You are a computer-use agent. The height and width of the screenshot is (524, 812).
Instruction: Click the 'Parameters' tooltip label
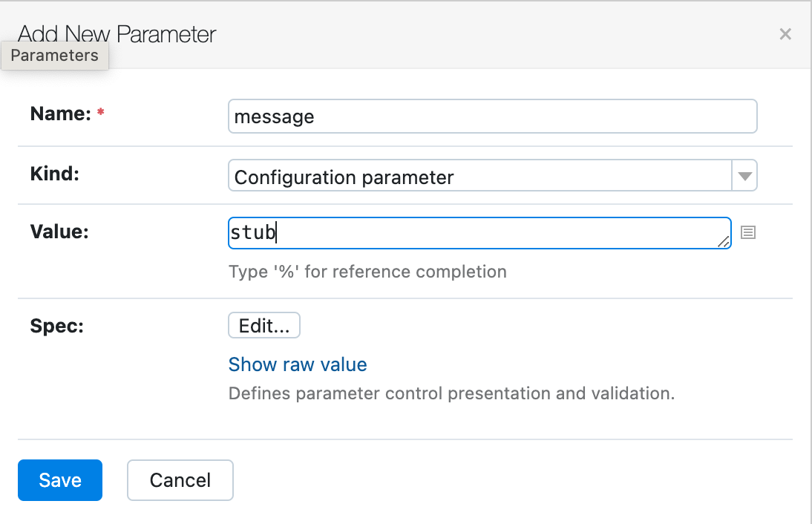pyautogui.click(x=54, y=56)
